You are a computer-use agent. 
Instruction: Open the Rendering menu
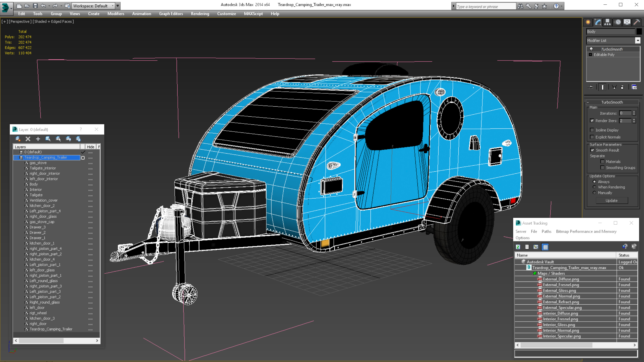coord(200,14)
